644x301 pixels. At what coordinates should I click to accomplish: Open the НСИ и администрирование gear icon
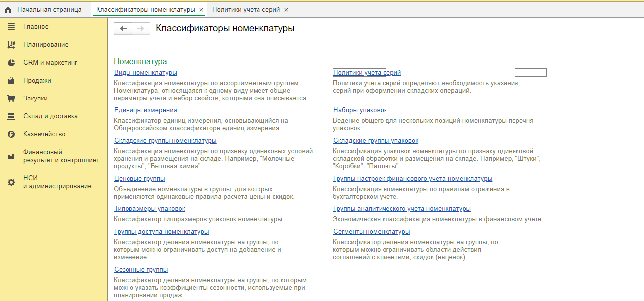click(x=11, y=182)
